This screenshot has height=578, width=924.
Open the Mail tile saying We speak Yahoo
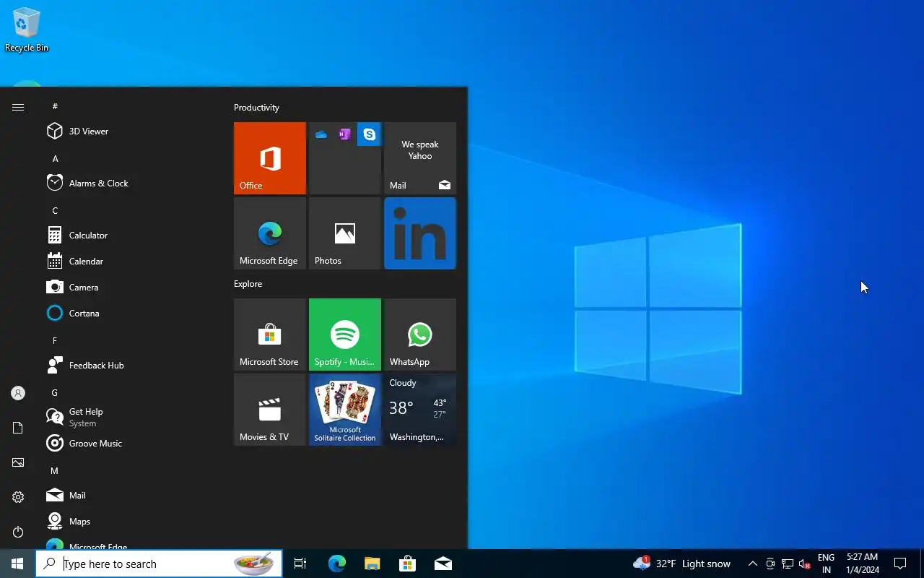[420, 158]
